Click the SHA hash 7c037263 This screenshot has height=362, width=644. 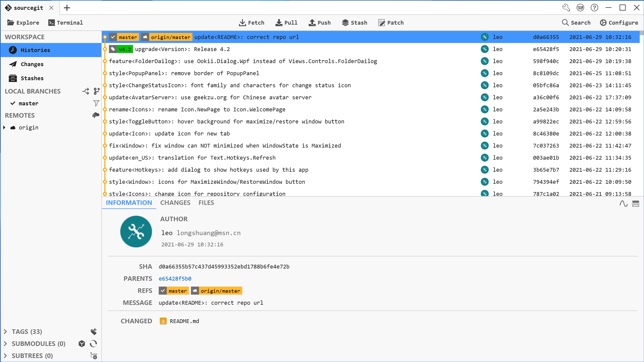tap(546, 146)
